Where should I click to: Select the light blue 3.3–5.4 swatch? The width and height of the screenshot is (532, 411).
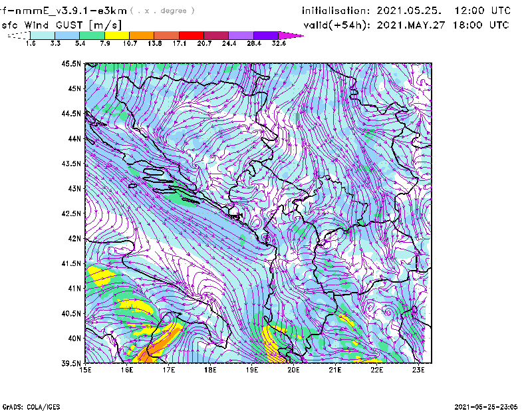coord(68,35)
